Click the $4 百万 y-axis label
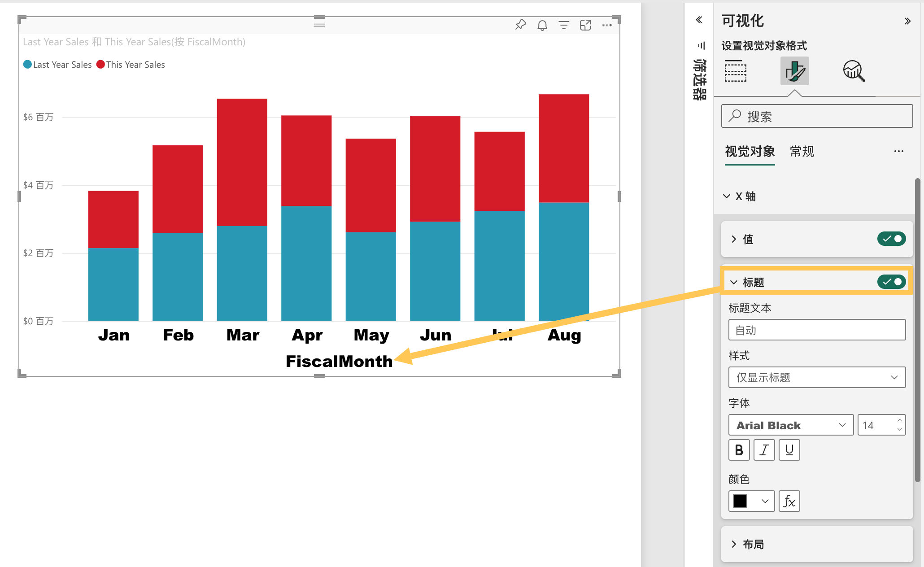Image resolution: width=924 pixels, height=567 pixels. pos(38,185)
